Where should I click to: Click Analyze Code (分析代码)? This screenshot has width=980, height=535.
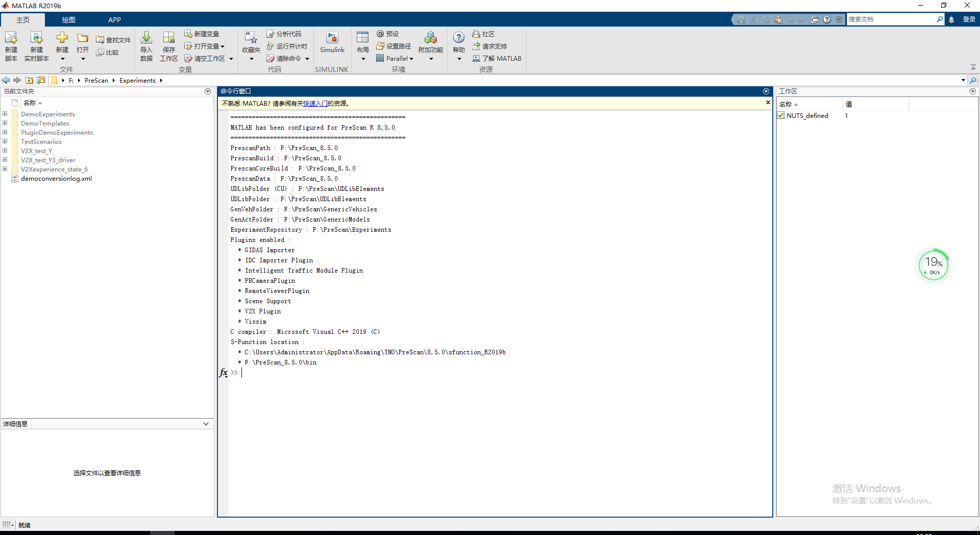tap(284, 34)
